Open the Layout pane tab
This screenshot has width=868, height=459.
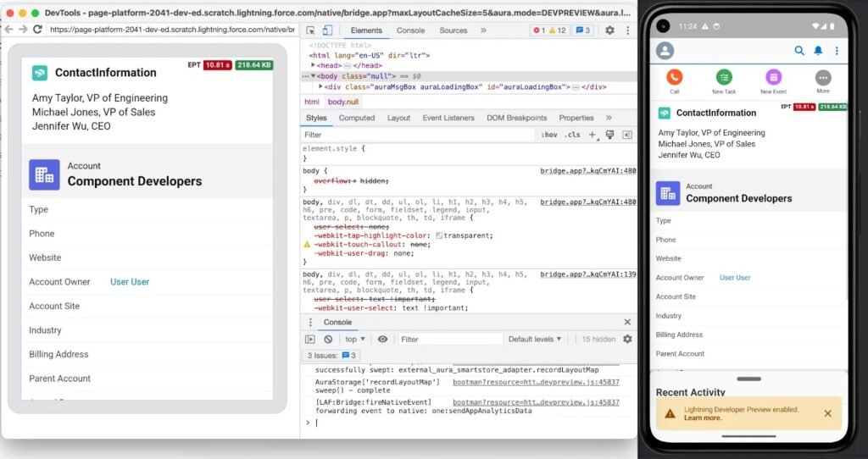point(398,118)
